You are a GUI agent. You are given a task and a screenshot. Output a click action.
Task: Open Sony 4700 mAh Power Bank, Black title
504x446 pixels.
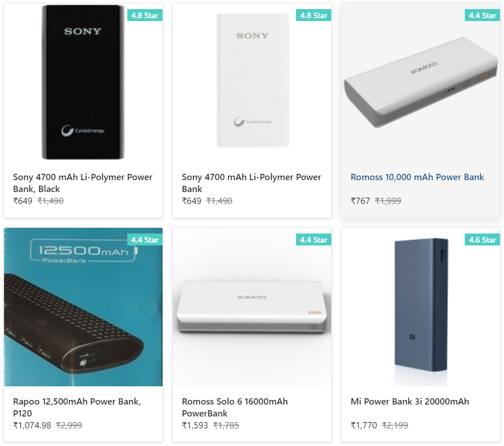tap(83, 183)
